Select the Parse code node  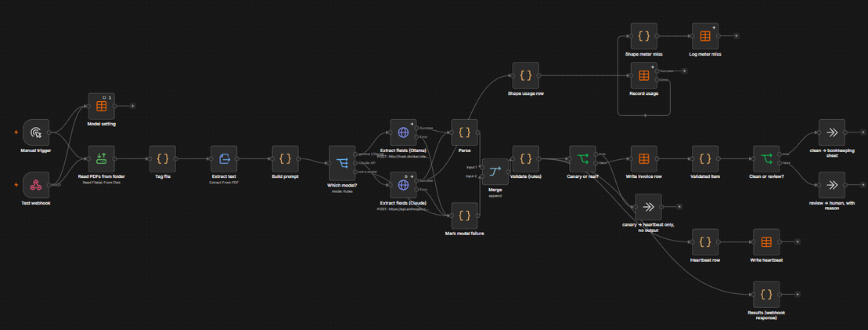click(x=464, y=132)
